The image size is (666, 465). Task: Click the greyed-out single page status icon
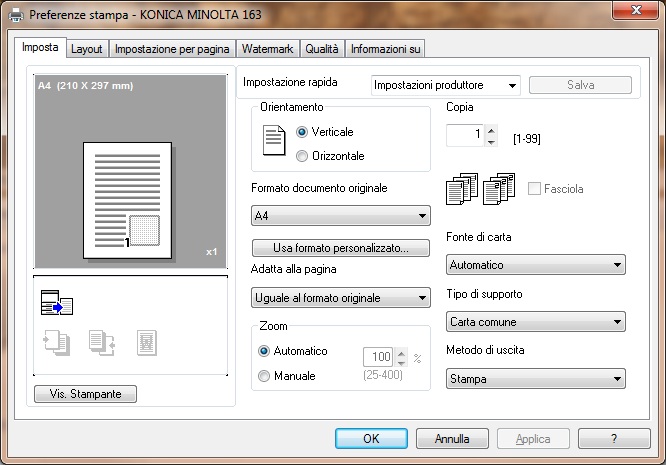pyautogui.click(x=147, y=343)
